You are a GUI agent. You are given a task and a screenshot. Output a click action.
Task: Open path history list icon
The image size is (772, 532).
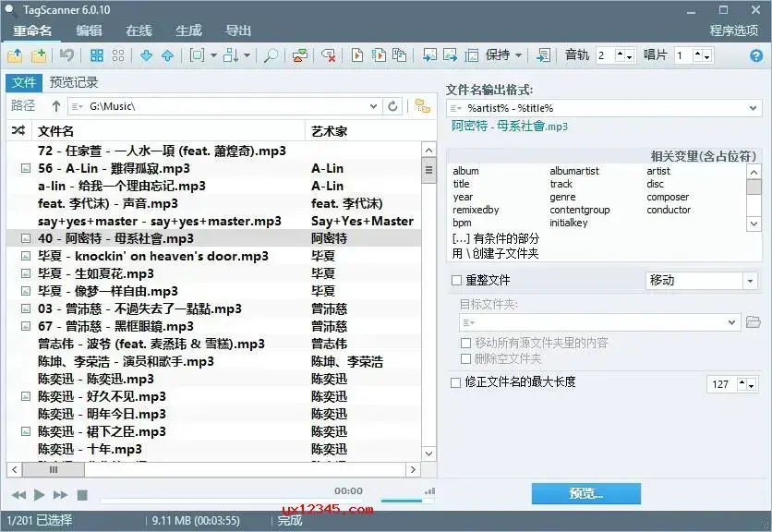coord(77,106)
